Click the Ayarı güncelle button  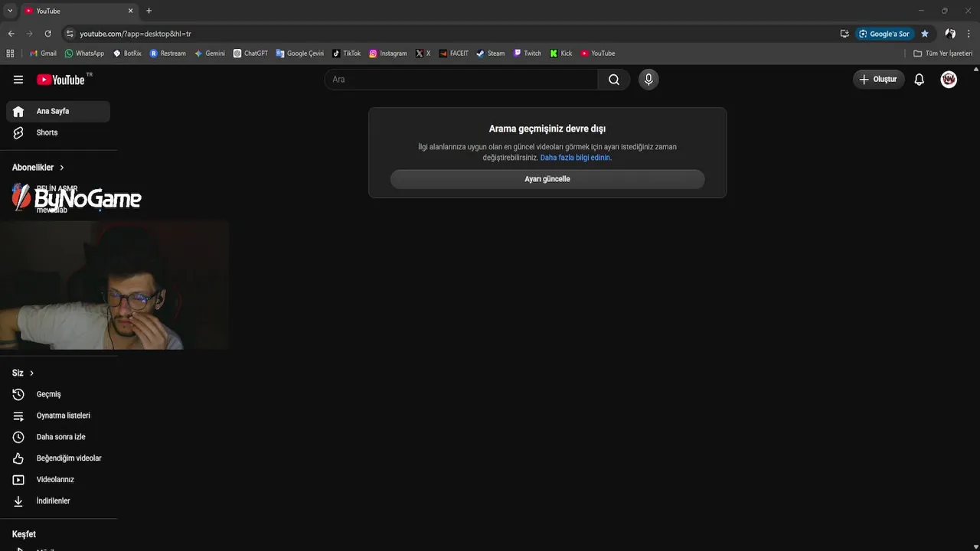click(547, 179)
